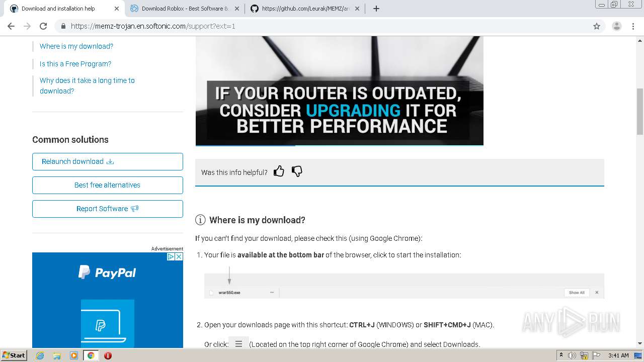The width and height of the screenshot is (644, 362).
Task: Open the Where is my download? sidebar link
Action: tap(76, 46)
